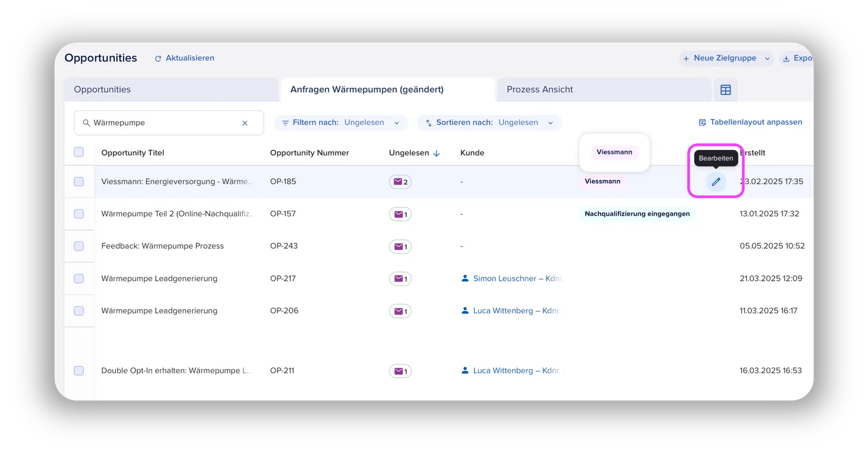868x454 pixels.
Task: Click the date 05.05.2025 10:52
Action: [772, 246]
